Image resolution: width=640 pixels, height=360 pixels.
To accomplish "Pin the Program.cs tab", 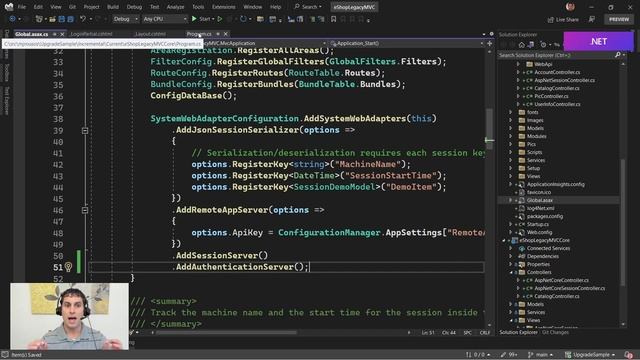I will (218, 34).
